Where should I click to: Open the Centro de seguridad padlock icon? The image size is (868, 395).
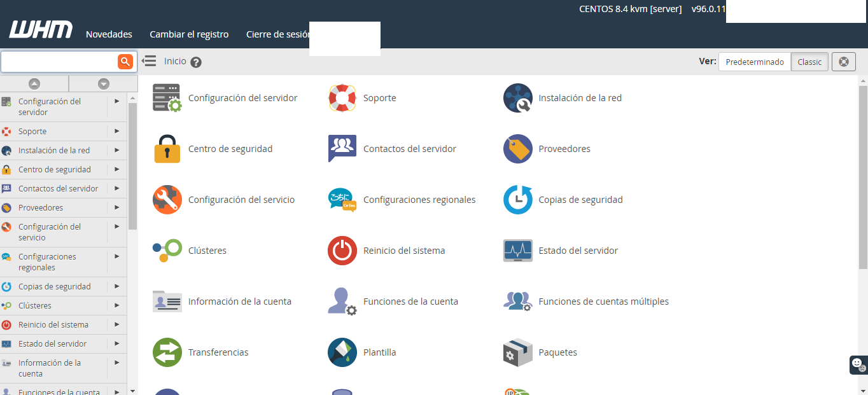[x=167, y=149]
